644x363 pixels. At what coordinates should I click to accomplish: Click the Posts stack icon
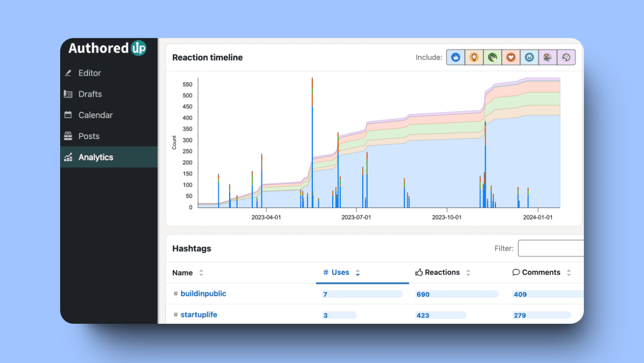click(x=68, y=136)
